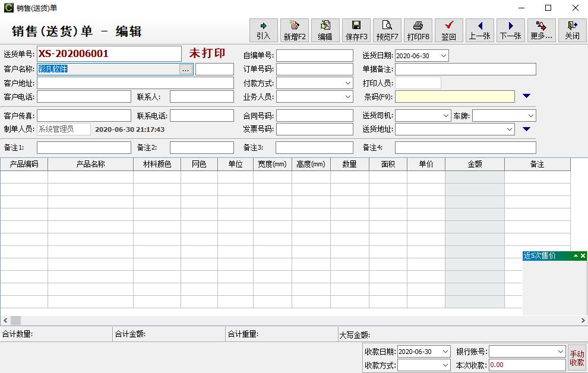Screen dimensions: 588x373
Task: Click the 手动收款 manual payment button
Action: pyautogui.click(x=577, y=358)
